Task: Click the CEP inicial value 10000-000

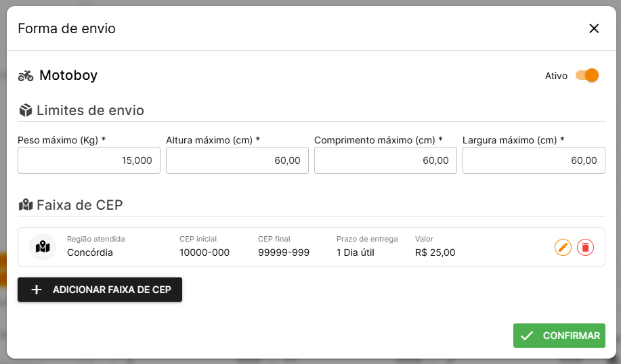Action: (x=205, y=252)
